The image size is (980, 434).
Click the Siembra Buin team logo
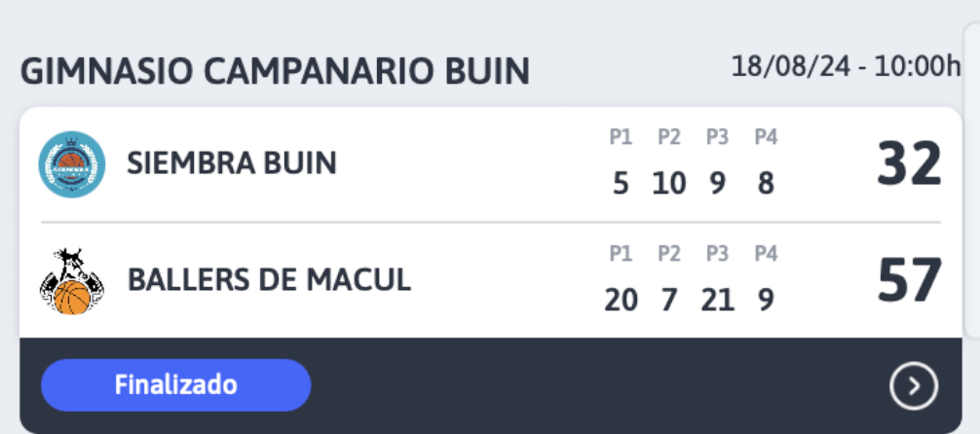[72, 164]
